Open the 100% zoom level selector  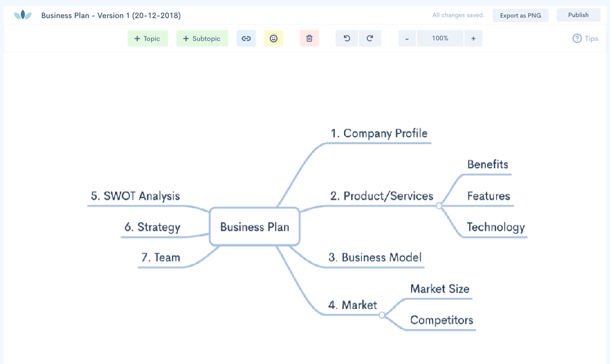pos(440,38)
